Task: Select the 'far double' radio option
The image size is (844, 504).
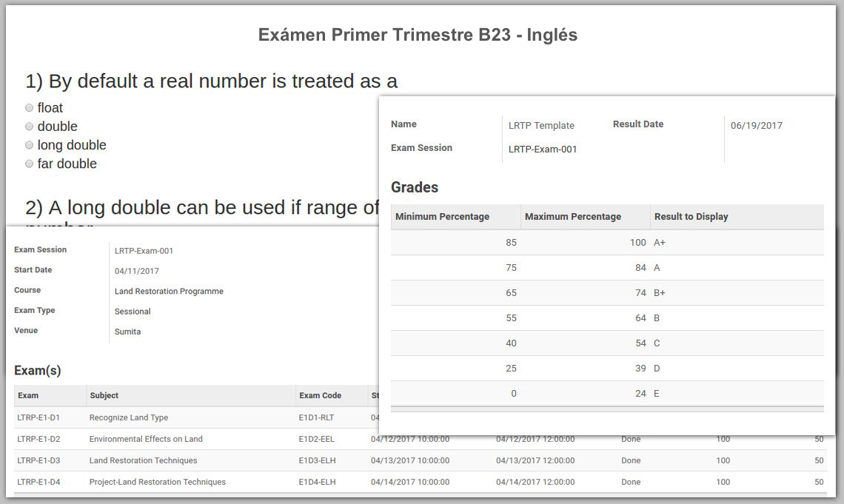Action: pos(30,164)
